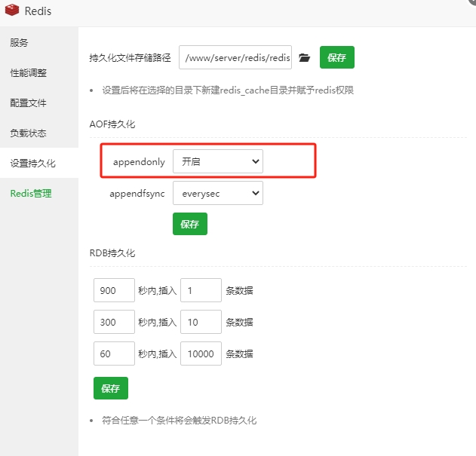Click the AOF持久化 section heading
Viewport: 476px width, 456px height.
pos(112,124)
